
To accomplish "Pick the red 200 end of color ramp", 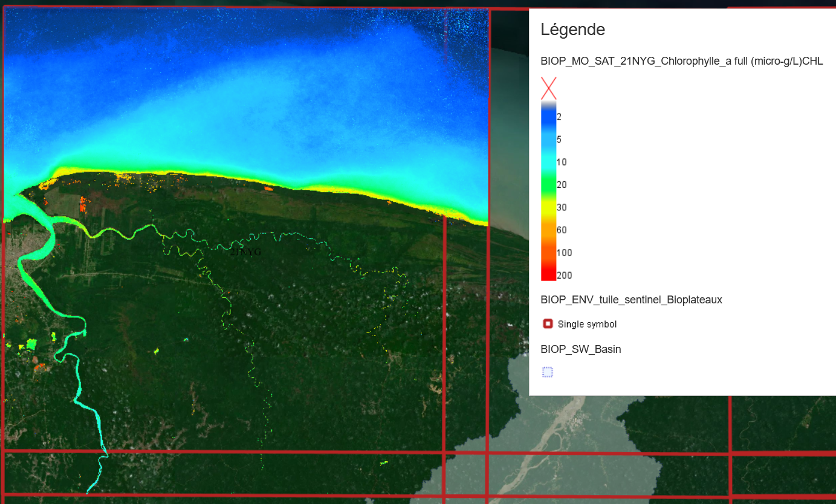I will (548, 276).
